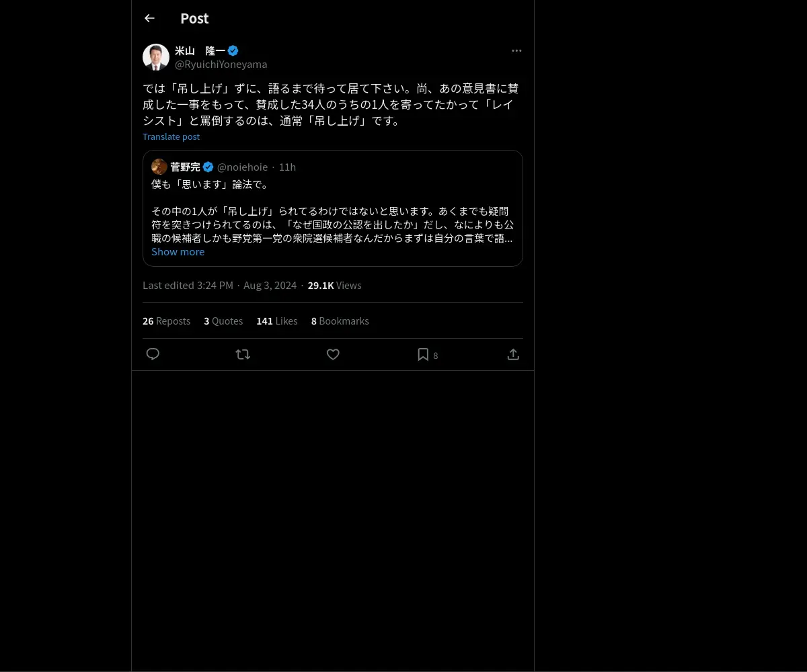
Task: Go back using the arrow icon
Action: click(149, 18)
